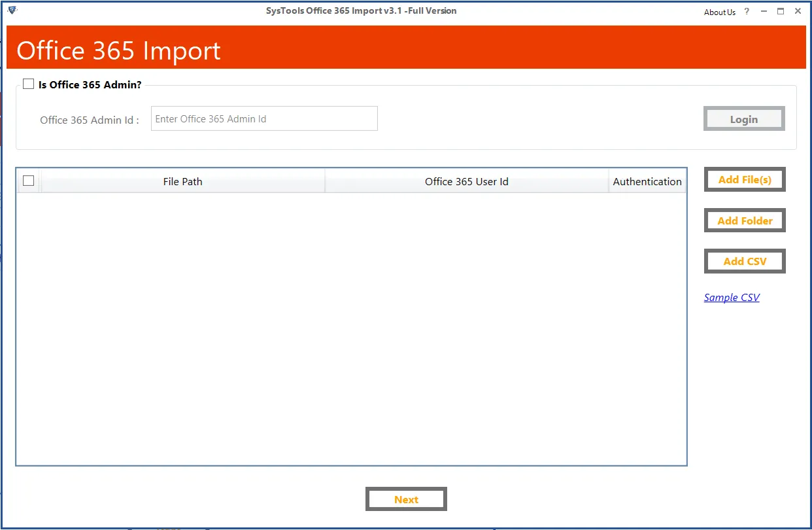Screen dimensions: 812x530
Task: Click the Office 365 Admin Id field
Action: [x=264, y=118]
